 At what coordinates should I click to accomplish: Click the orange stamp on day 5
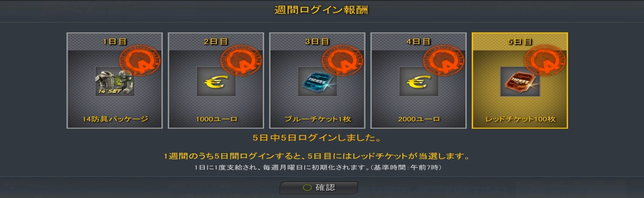(545, 61)
